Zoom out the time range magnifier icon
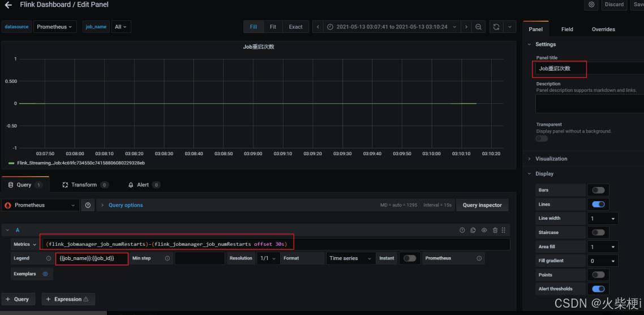 479,27
